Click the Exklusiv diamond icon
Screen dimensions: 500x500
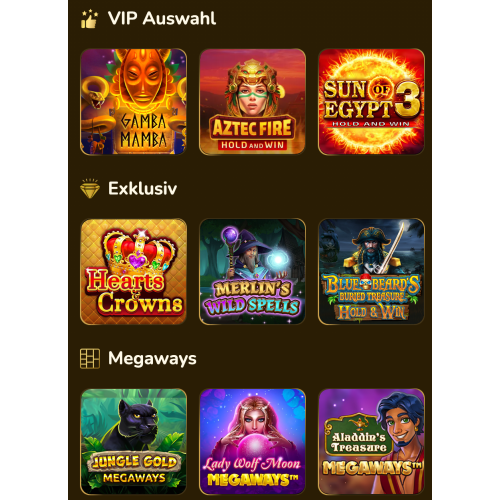[x=90, y=189]
